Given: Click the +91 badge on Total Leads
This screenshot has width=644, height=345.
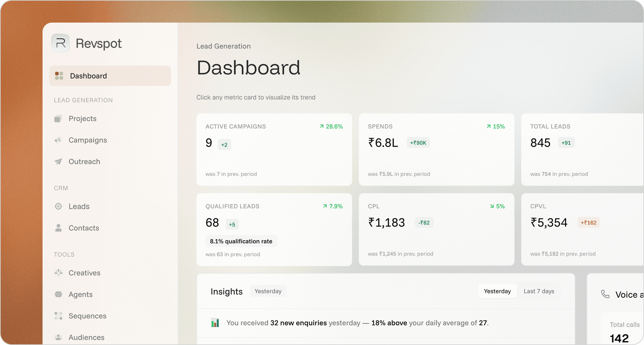Looking at the screenshot, I should pyautogui.click(x=566, y=143).
